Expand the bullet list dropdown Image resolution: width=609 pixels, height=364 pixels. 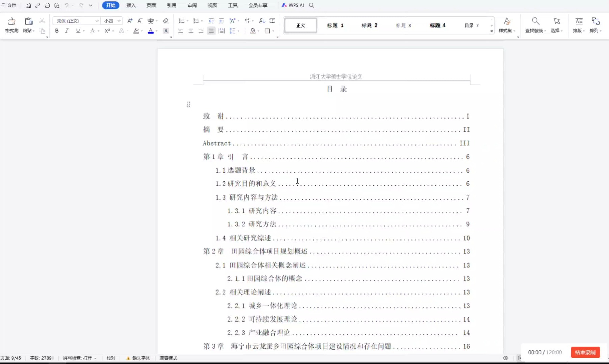click(188, 21)
